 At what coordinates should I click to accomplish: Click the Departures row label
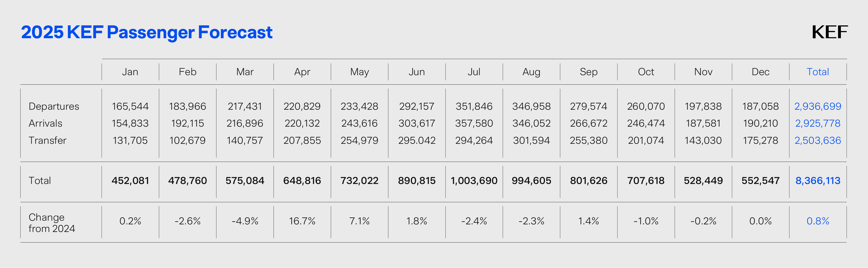(x=54, y=106)
